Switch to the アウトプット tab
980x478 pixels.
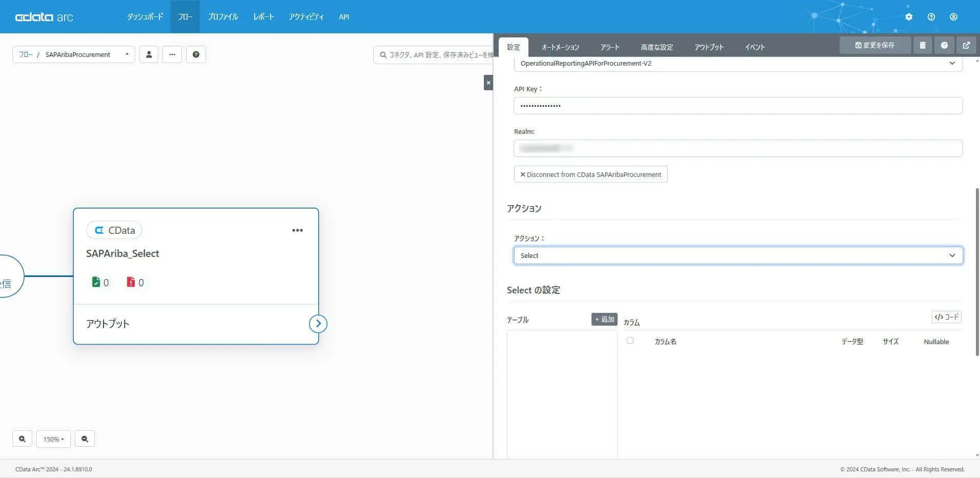coord(709,47)
